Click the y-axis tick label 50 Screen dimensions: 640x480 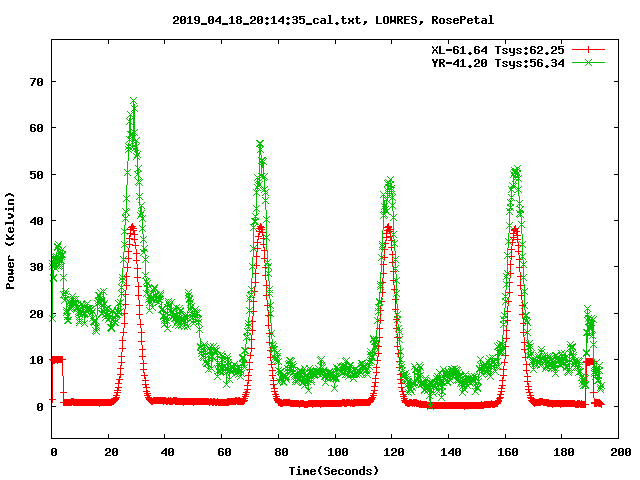pos(36,175)
